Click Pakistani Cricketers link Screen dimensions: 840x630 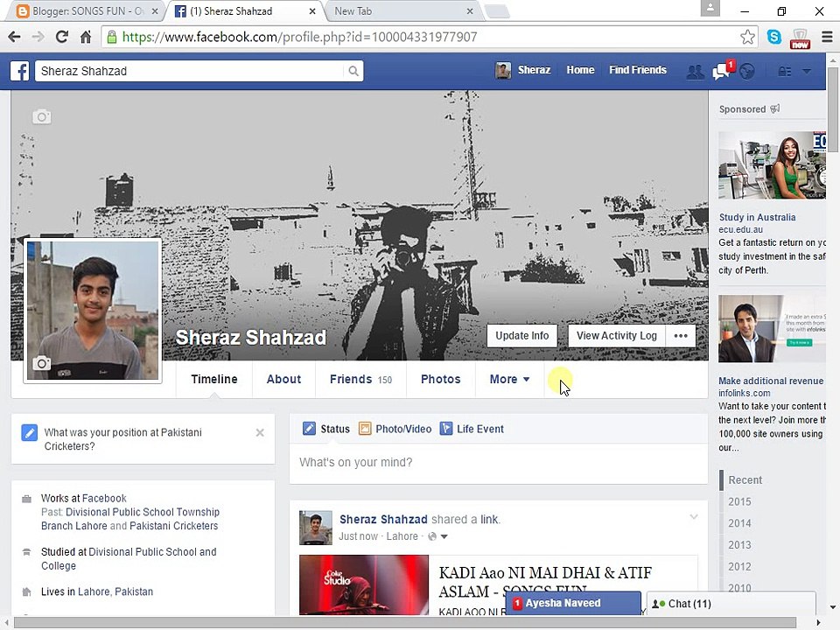pyautogui.click(x=173, y=526)
